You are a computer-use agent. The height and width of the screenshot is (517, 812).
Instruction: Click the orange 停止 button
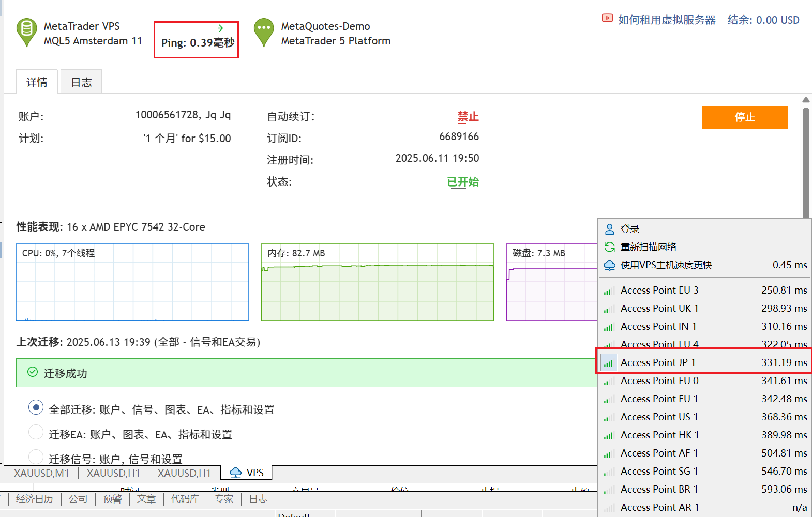(745, 117)
